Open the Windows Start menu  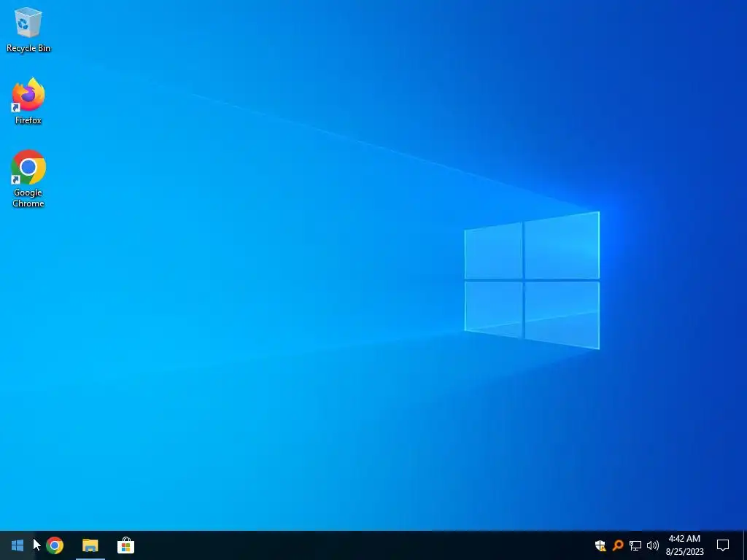point(18,545)
